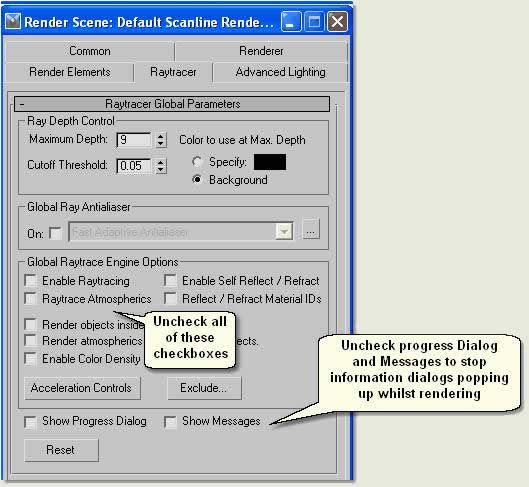The width and height of the screenshot is (529, 487).
Task: Click the Exclude... button
Action: click(x=204, y=388)
